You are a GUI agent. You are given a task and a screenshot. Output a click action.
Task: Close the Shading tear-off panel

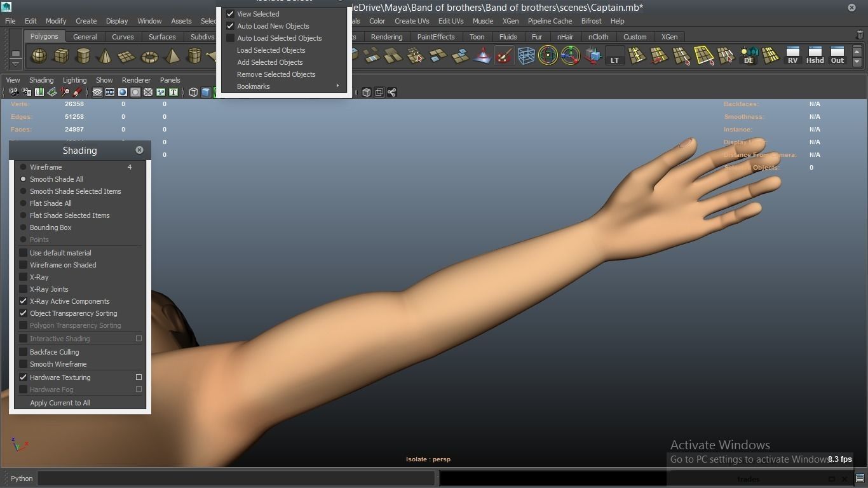pyautogui.click(x=139, y=150)
